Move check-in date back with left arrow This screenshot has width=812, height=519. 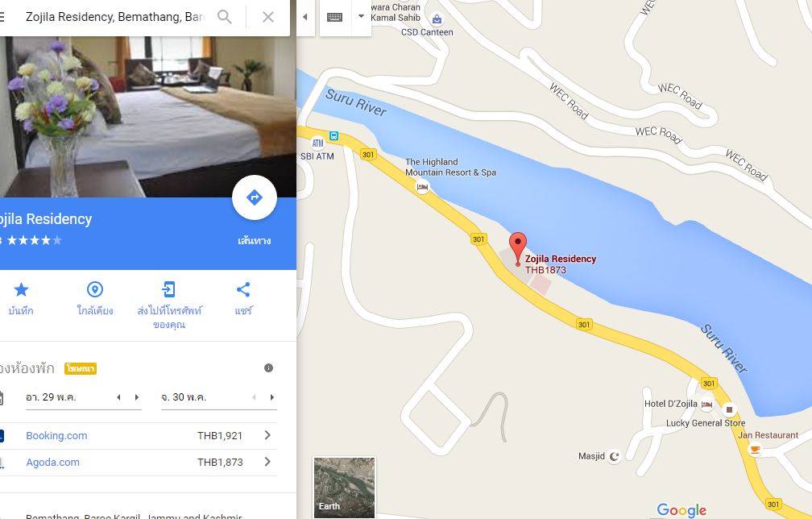(x=118, y=397)
